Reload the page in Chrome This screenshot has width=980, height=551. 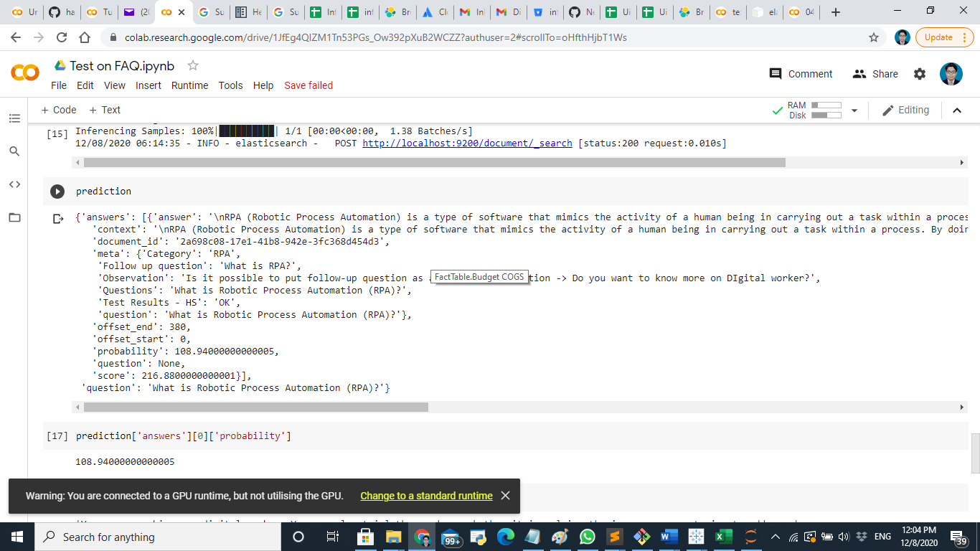pyautogui.click(x=62, y=37)
